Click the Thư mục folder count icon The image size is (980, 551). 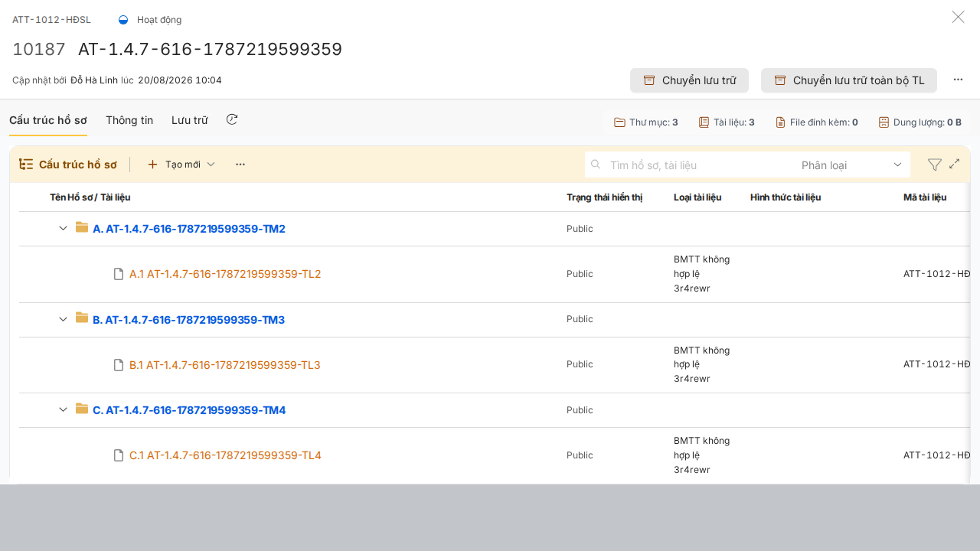click(x=620, y=122)
